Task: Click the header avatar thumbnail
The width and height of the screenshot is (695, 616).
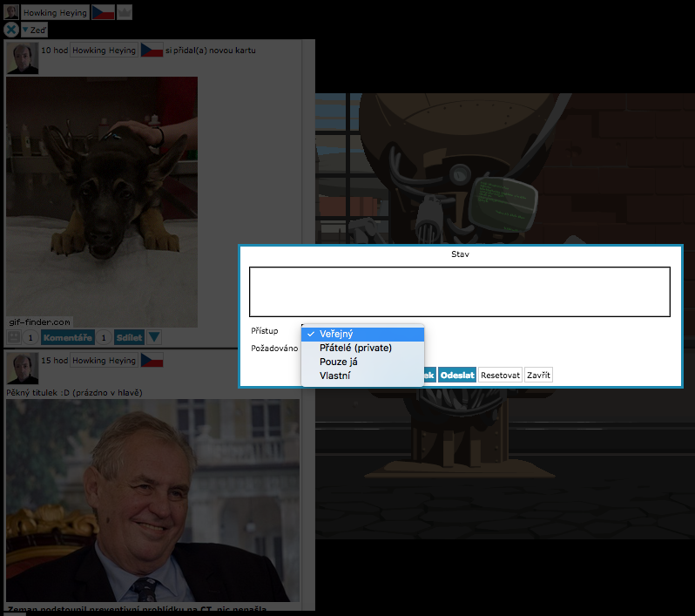Action: [11, 12]
